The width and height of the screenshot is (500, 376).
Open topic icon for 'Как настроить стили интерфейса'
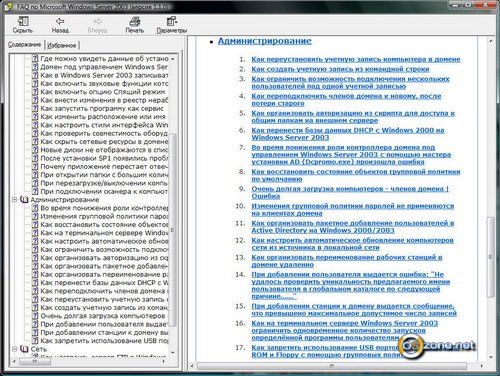[x=35, y=125]
